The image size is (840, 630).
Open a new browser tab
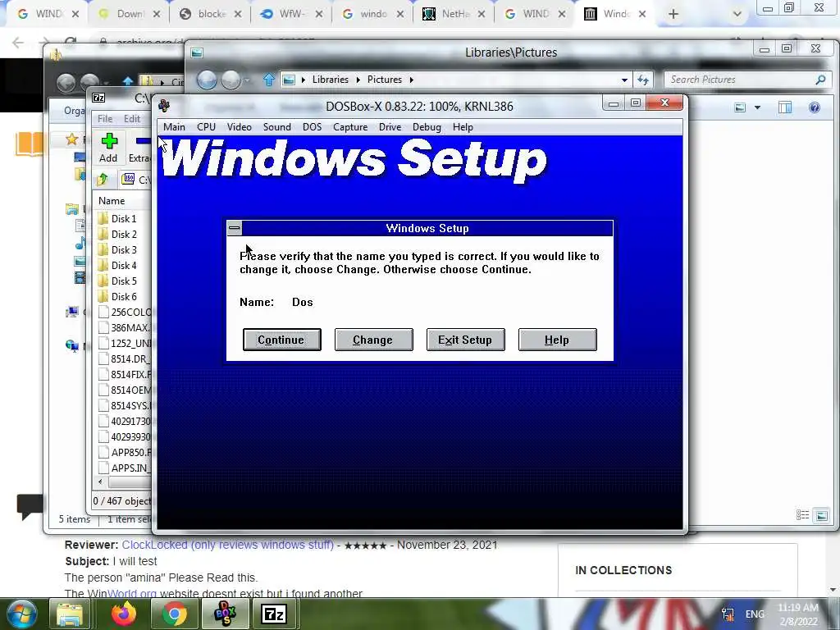tap(673, 14)
